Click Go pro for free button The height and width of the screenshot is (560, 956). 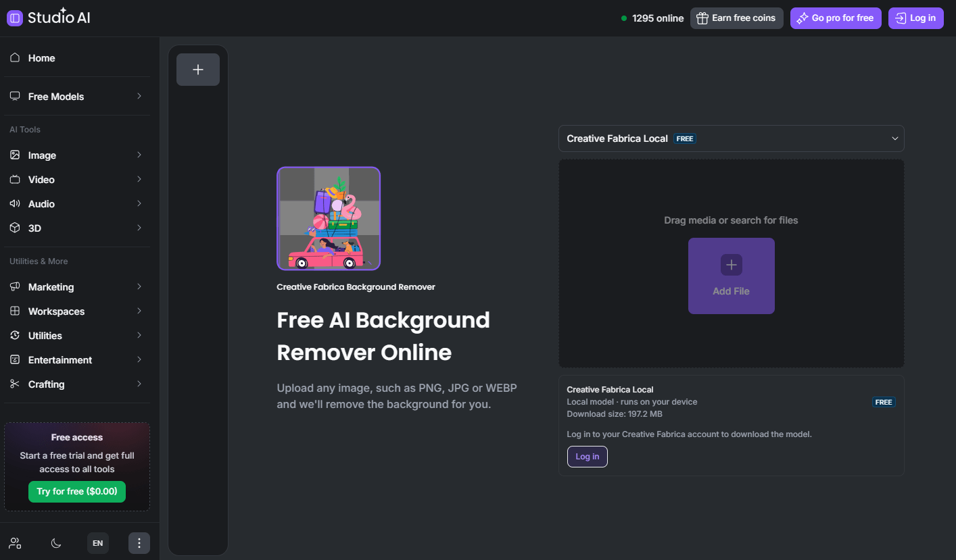(836, 18)
